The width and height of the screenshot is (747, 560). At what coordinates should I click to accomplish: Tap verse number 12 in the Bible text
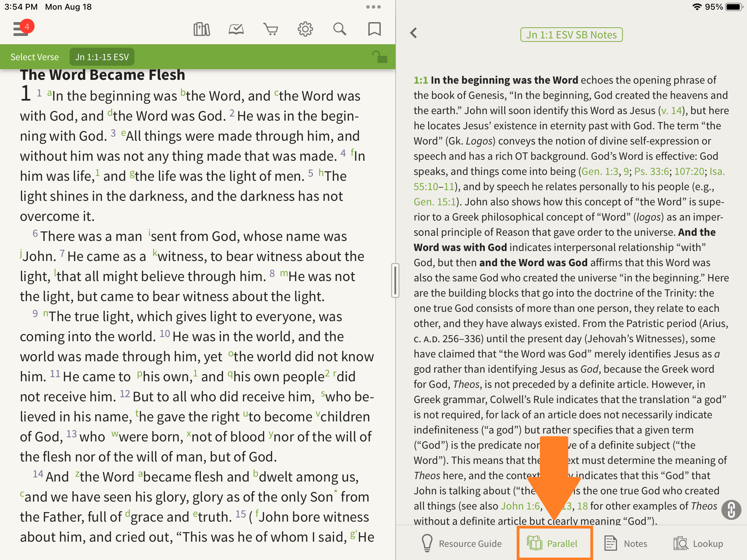pyautogui.click(x=125, y=394)
